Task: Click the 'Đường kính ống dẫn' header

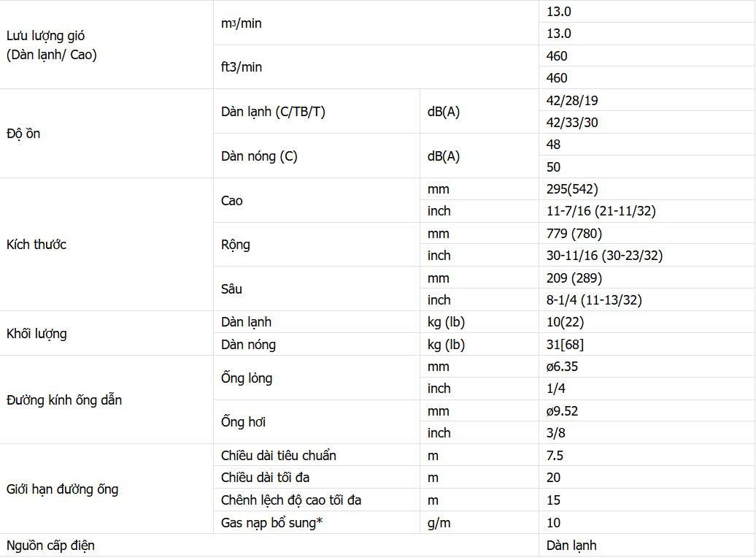Action: click(x=64, y=400)
